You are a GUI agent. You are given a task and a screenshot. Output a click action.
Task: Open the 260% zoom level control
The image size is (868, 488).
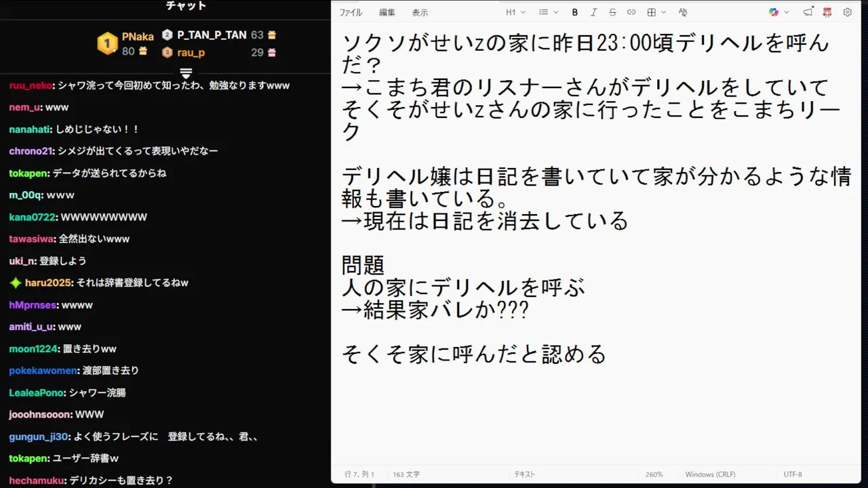654,474
